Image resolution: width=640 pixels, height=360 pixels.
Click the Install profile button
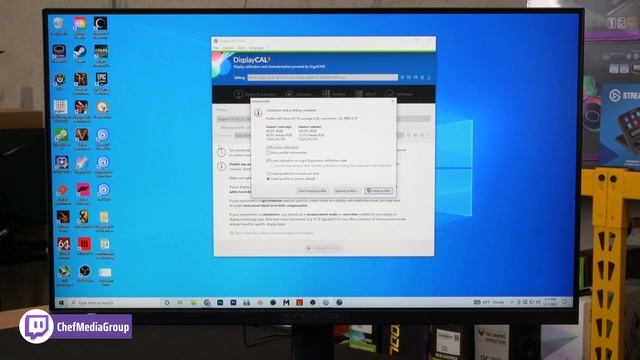point(378,191)
